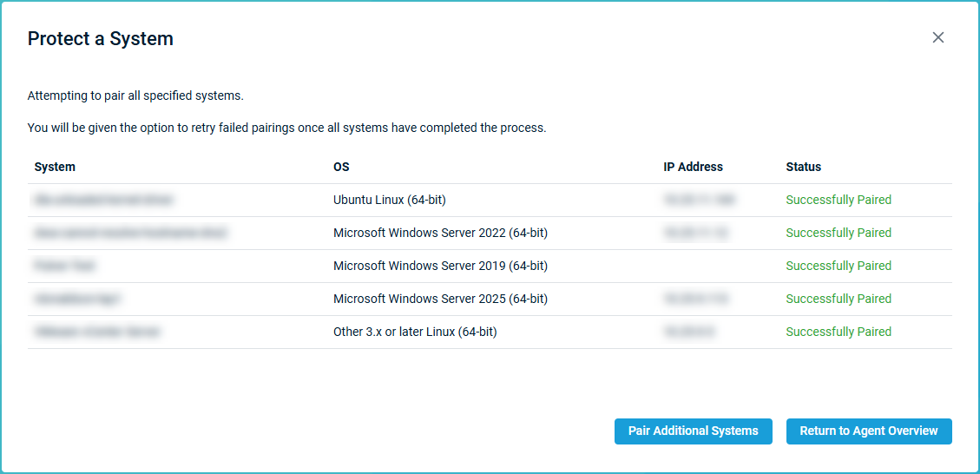980x474 pixels.
Task: Click the system name in Ubuntu Linux row
Action: click(103, 200)
